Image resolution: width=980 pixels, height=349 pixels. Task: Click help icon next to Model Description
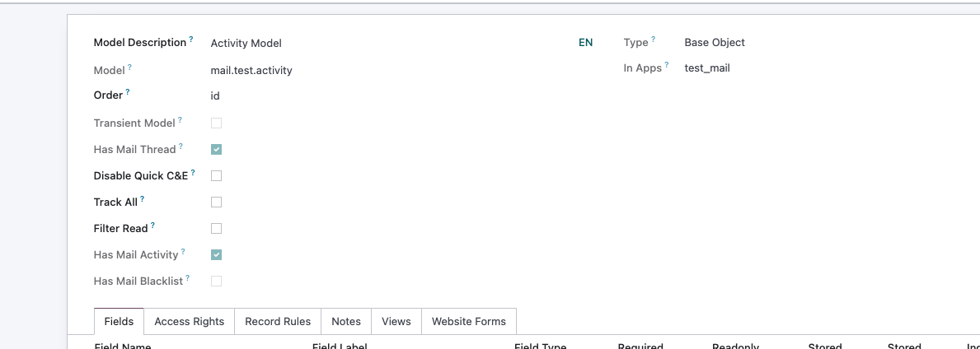click(x=192, y=40)
